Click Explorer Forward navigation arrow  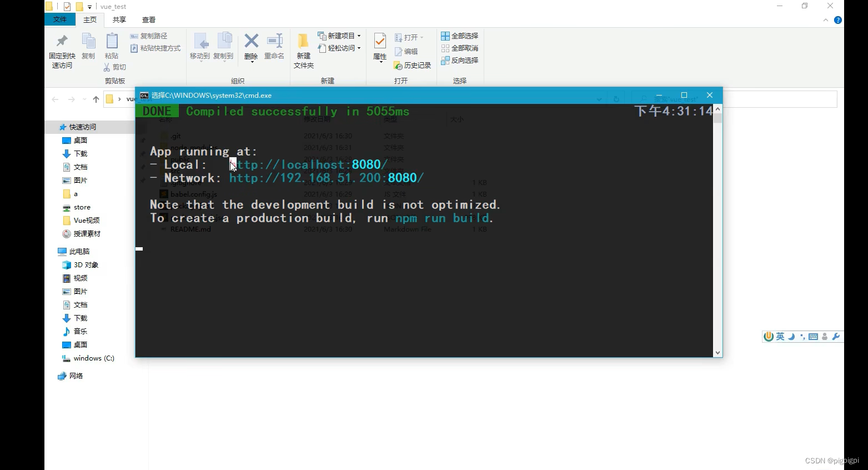point(71,99)
